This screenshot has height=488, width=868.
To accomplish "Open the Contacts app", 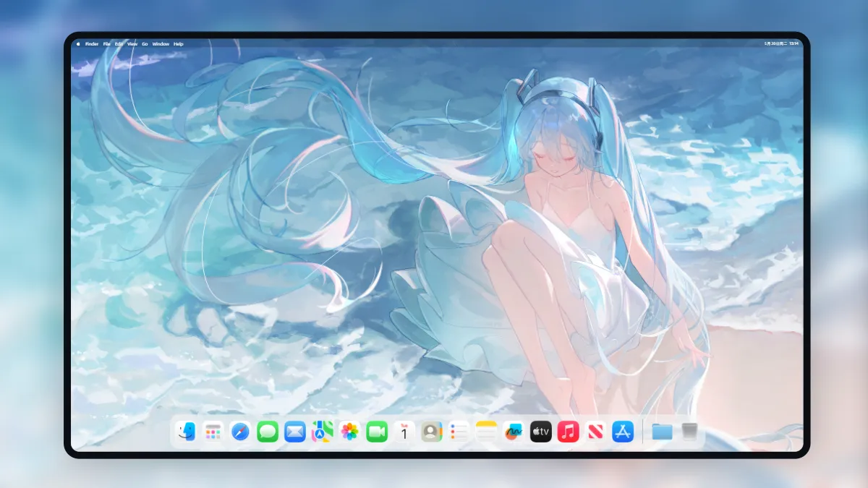I will tap(432, 432).
